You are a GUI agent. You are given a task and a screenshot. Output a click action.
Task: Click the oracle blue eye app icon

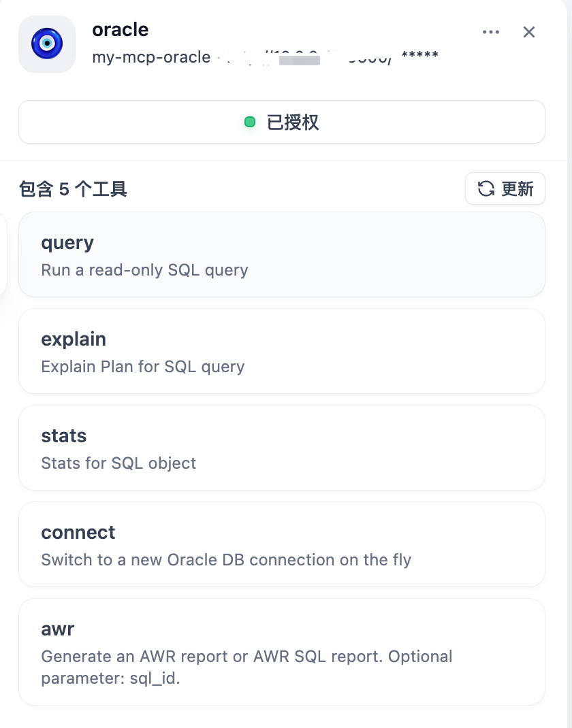47,44
